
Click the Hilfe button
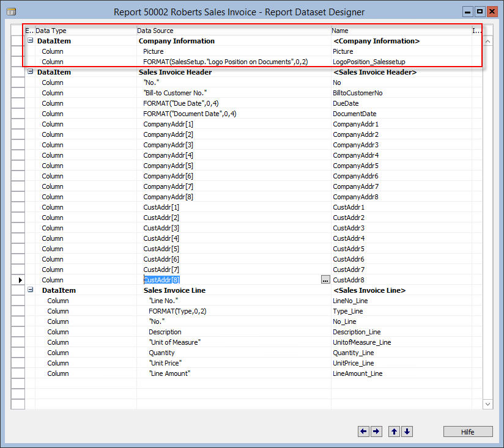coord(468,431)
